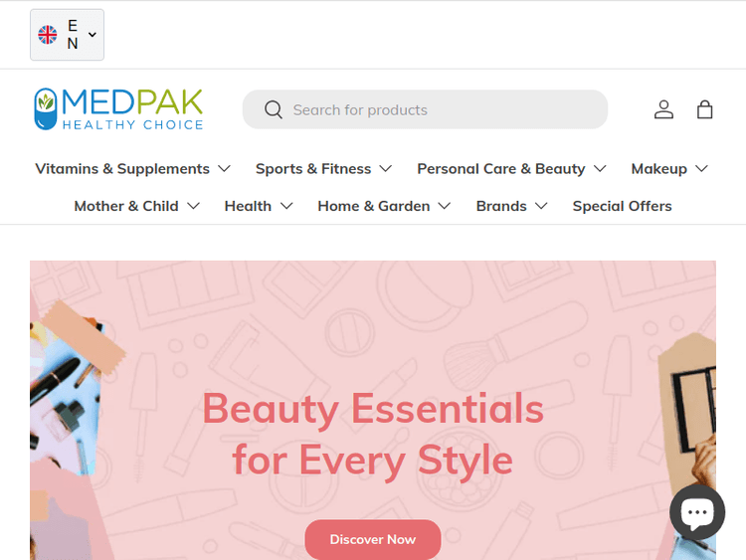The image size is (746, 560).
Task: Open the shopping bag cart icon
Action: pyautogui.click(x=704, y=109)
